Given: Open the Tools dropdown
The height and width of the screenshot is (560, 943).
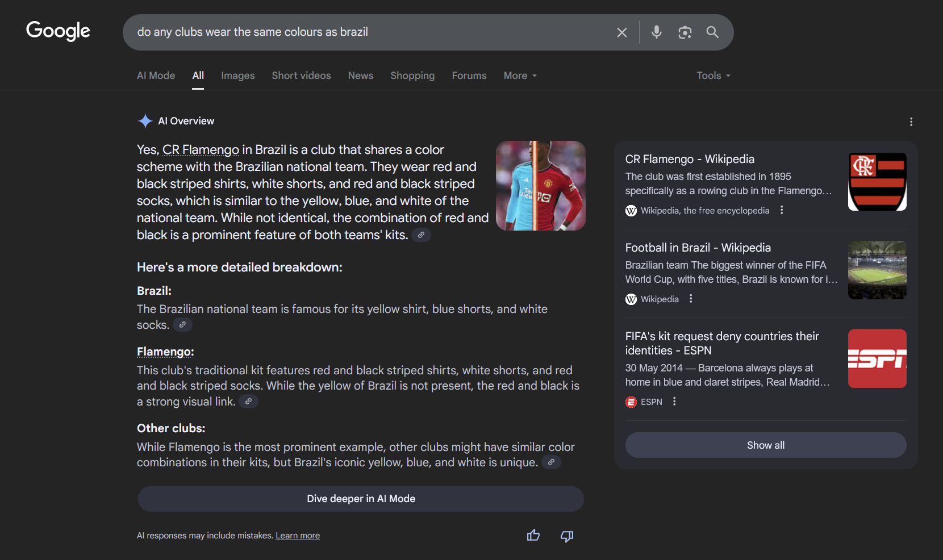Looking at the screenshot, I should [713, 76].
